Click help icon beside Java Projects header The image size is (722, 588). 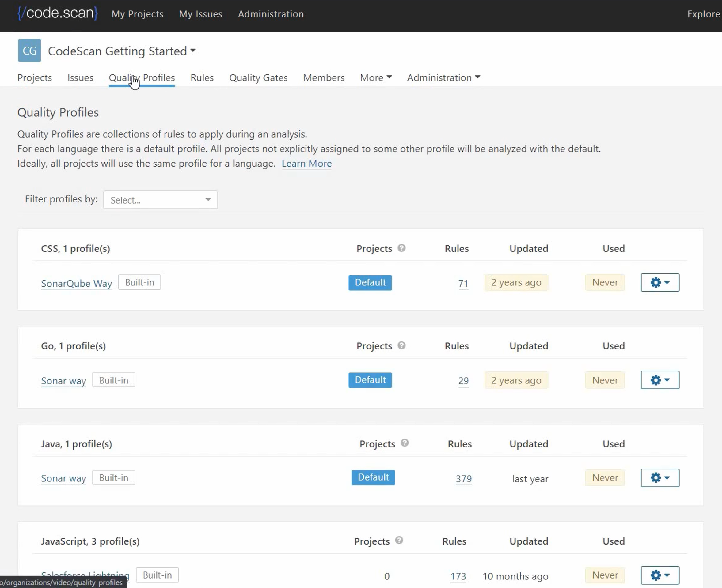405,443
